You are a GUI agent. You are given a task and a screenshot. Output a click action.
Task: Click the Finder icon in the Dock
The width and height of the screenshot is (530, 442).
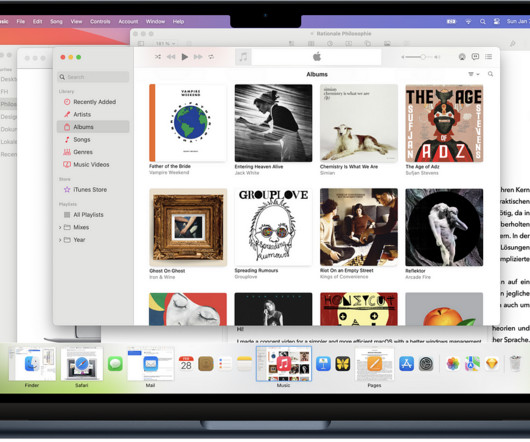pos(32,364)
